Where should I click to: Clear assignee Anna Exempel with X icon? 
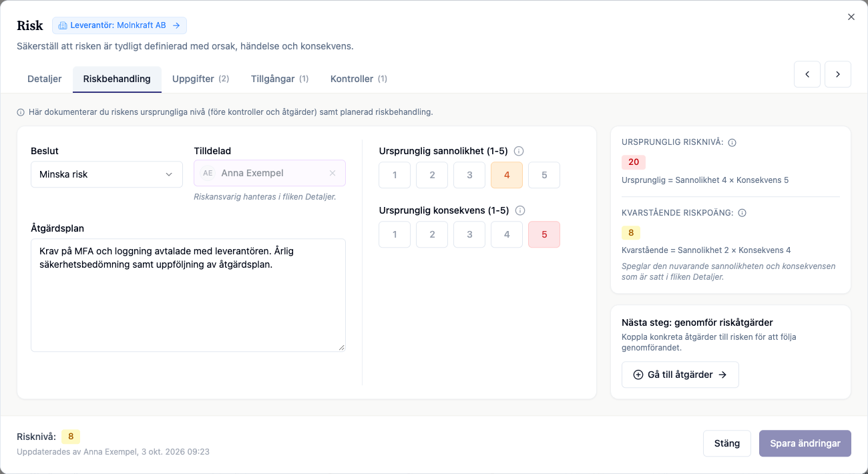tap(333, 173)
